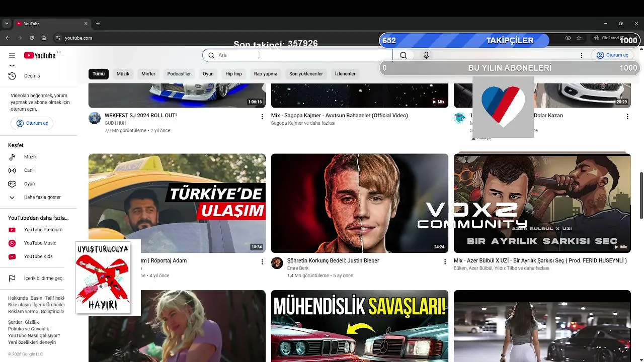Select the İzlenenler filter chip

point(345,74)
